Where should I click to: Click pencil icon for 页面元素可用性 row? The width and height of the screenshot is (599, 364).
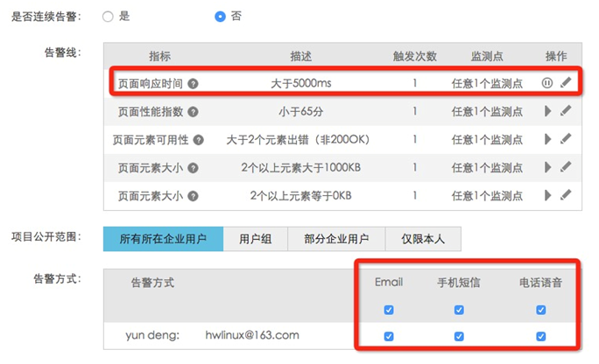tap(566, 139)
